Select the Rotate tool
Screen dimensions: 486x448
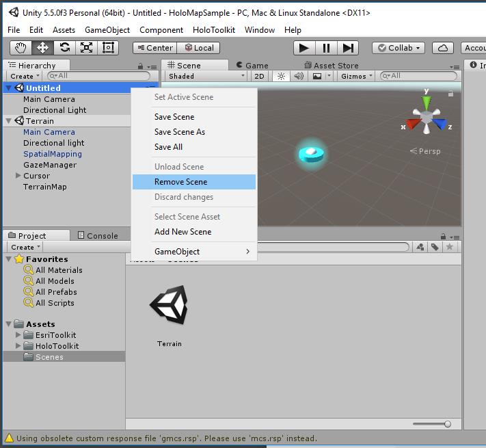pos(64,48)
